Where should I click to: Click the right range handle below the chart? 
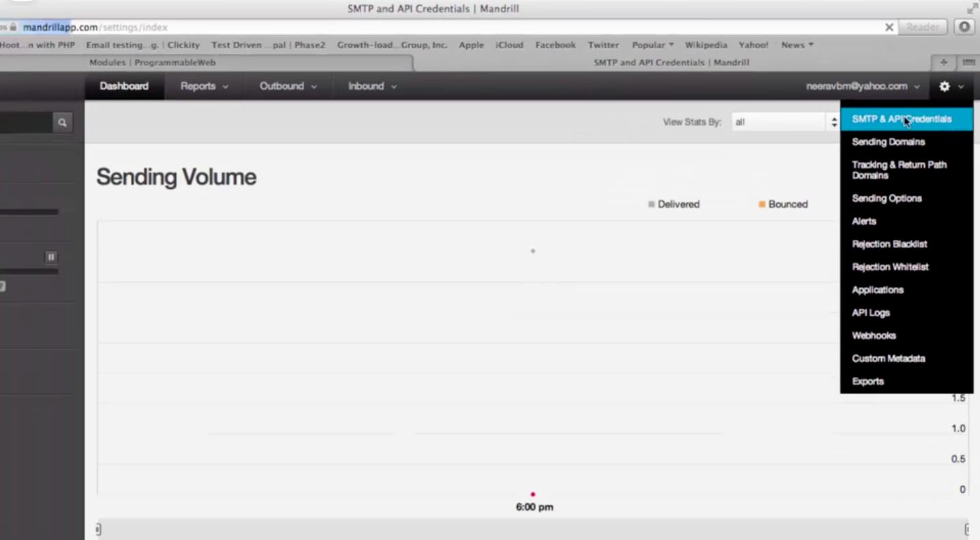click(x=966, y=529)
